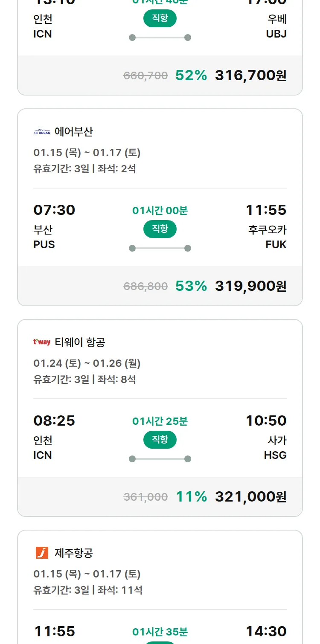The width and height of the screenshot is (320, 644).
Task: Select the 316,700원 Ube flight fare
Action: pos(250,75)
